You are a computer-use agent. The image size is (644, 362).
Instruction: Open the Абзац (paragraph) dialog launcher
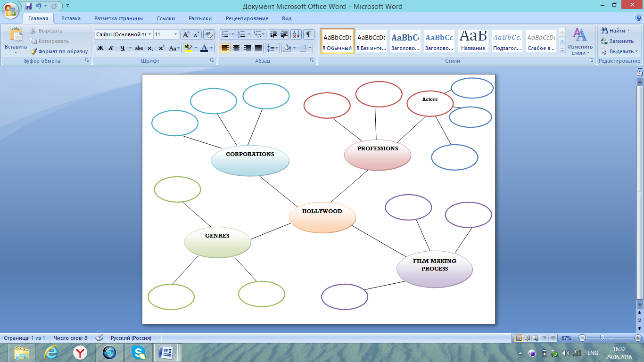(312, 61)
